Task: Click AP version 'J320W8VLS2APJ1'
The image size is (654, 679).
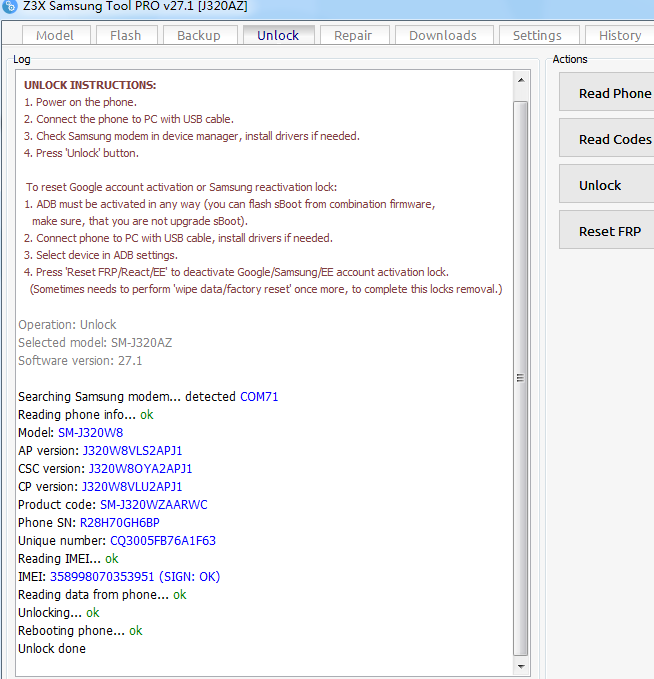Action: tap(133, 451)
